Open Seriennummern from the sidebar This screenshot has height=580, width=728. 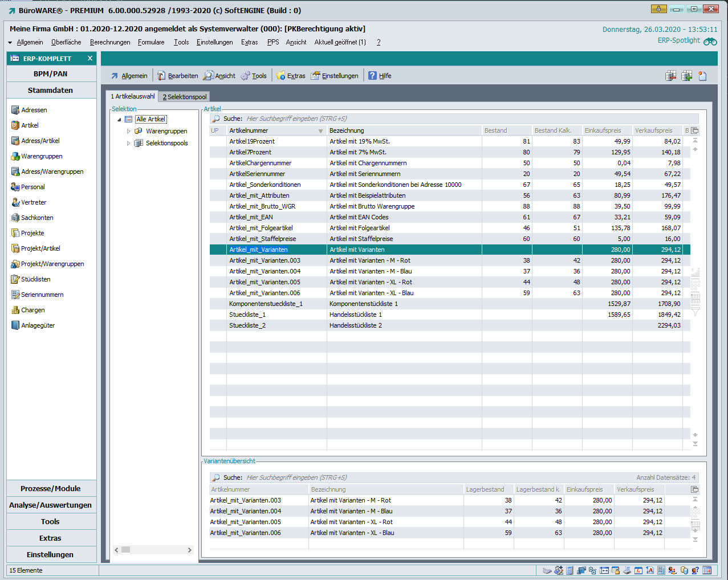[x=42, y=295]
